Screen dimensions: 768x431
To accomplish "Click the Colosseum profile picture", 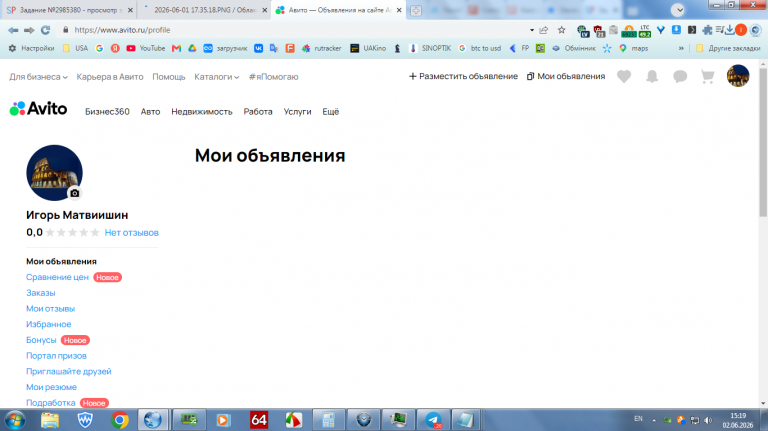I will click(54, 172).
